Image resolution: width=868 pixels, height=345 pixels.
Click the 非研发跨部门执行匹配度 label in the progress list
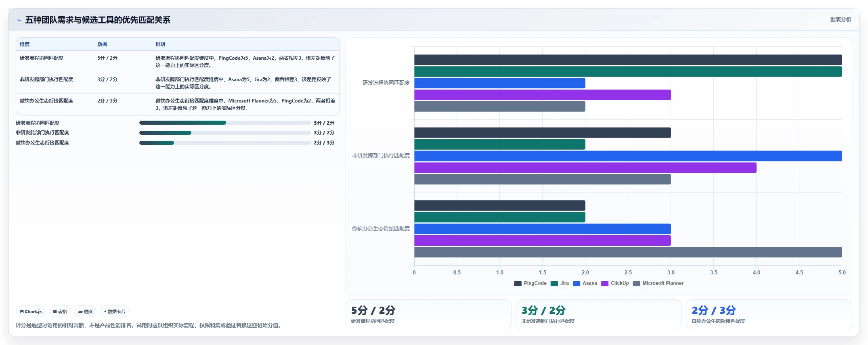42,133
